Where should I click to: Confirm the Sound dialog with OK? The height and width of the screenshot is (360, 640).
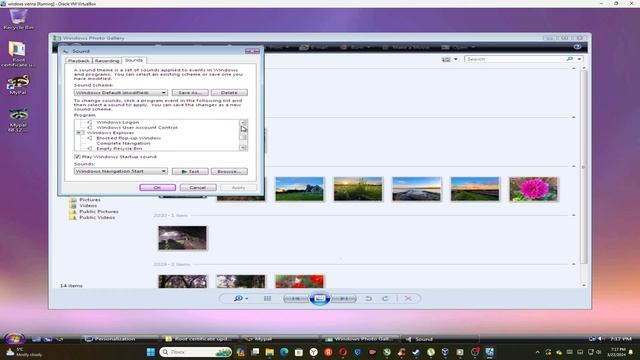[158, 187]
